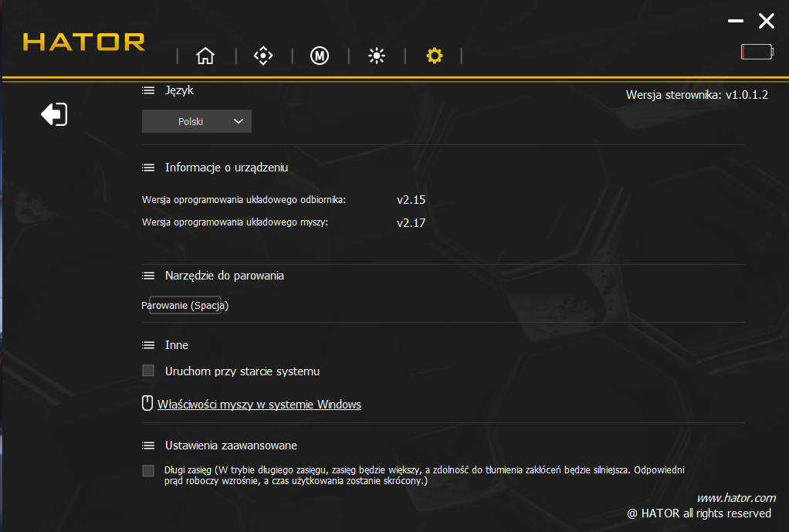Enable the Długi zasięg checkbox
789x532 pixels.
[148, 470]
